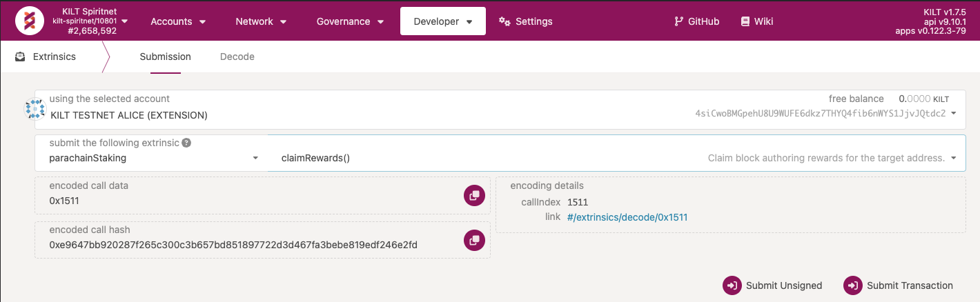Screen dimensions: 980x302
Task: Select the encoded call data value 0x1511
Action: (65, 201)
